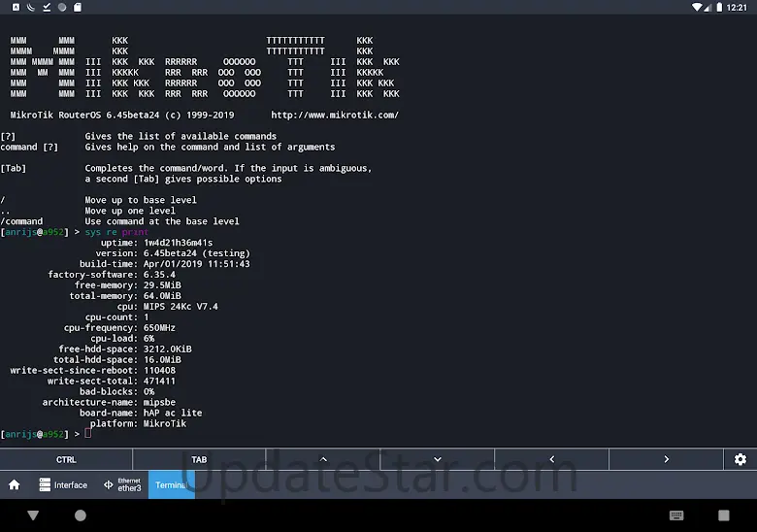Tap the signal strength status icon

(x=708, y=7)
